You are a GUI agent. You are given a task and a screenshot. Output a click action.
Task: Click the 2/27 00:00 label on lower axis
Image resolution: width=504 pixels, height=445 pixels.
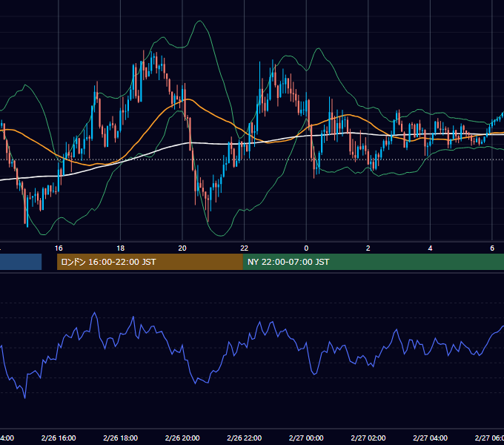pos(306,438)
